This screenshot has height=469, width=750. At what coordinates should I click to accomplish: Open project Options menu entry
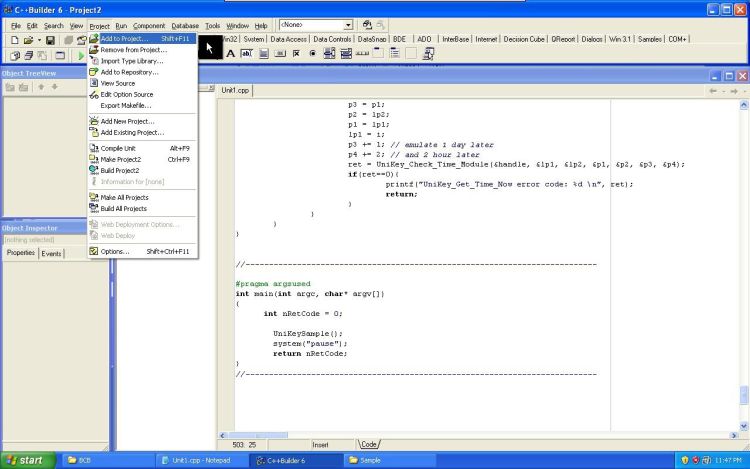click(143, 251)
